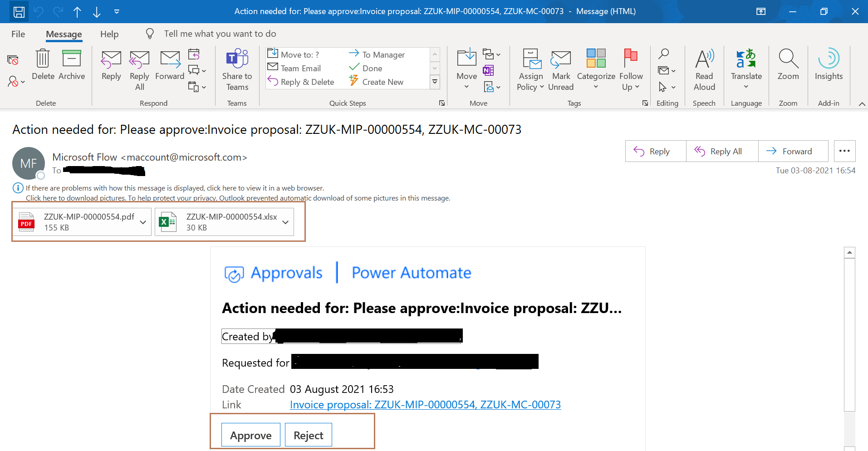Screen dimensions: 868x451
Task: Mark the message as Unread
Action: pyautogui.click(x=561, y=70)
